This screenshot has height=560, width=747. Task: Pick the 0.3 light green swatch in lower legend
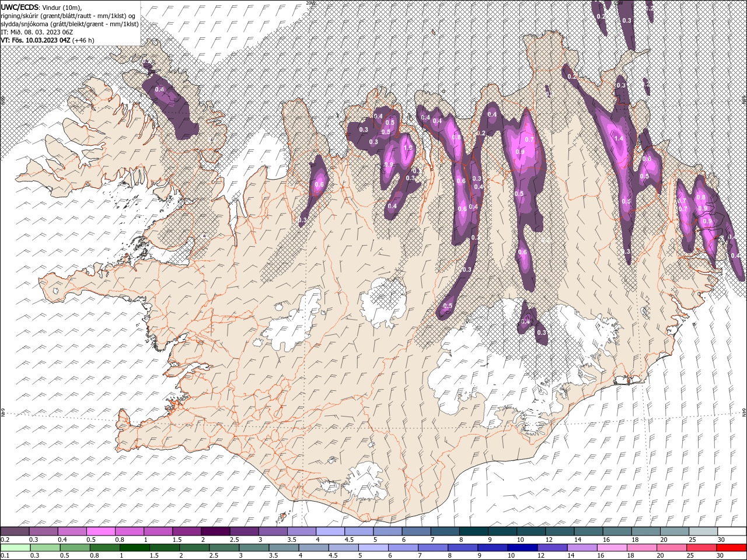point(45,548)
